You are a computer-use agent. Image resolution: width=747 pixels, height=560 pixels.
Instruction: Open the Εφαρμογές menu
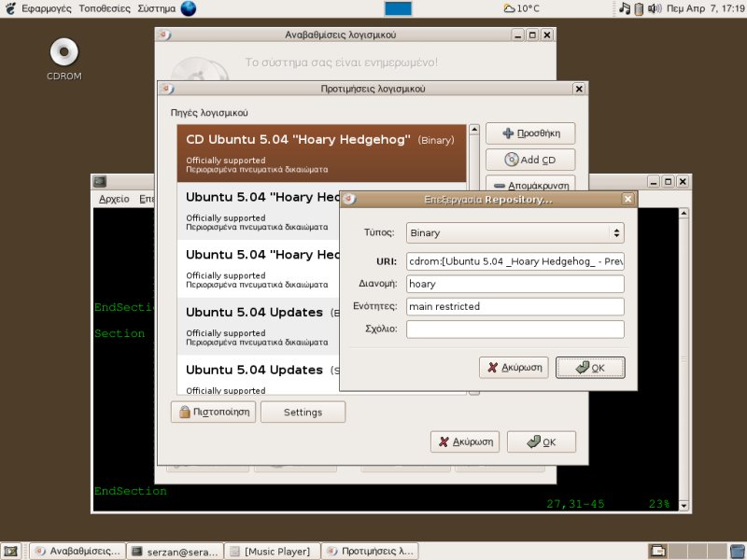pos(39,8)
